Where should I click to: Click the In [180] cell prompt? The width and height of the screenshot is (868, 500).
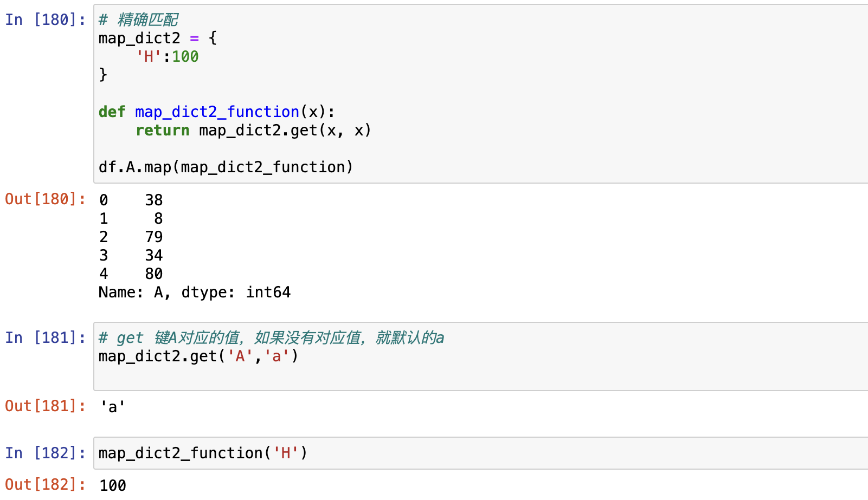coord(45,20)
